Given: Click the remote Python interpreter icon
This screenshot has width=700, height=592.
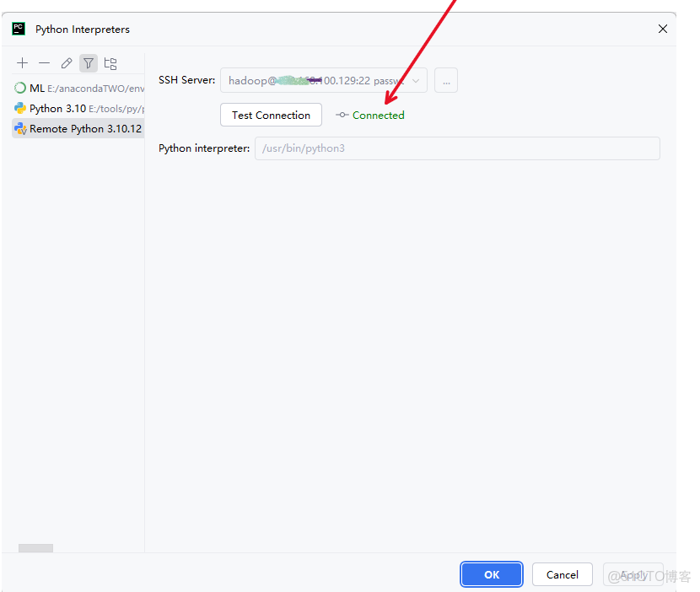Looking at the screenshot, I should click(19, 128).
